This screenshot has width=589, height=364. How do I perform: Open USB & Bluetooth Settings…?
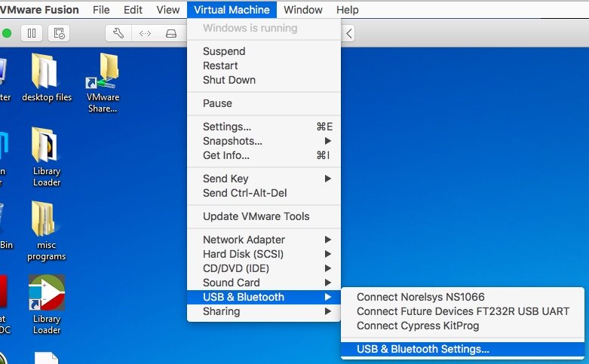pyautogui.click(x=462, y=349)
